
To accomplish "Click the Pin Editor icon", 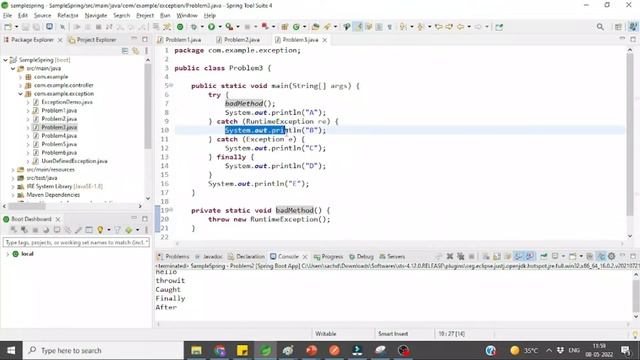I will tap(499, 27).
